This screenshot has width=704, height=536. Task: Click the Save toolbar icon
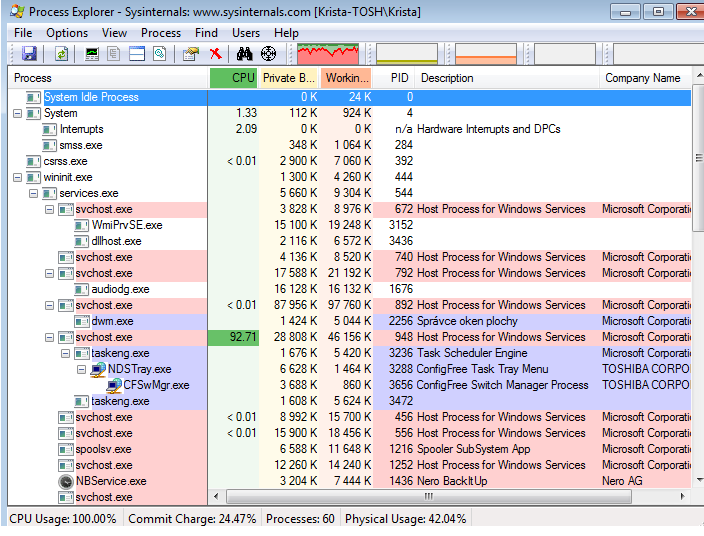click(x=29, y=54)
